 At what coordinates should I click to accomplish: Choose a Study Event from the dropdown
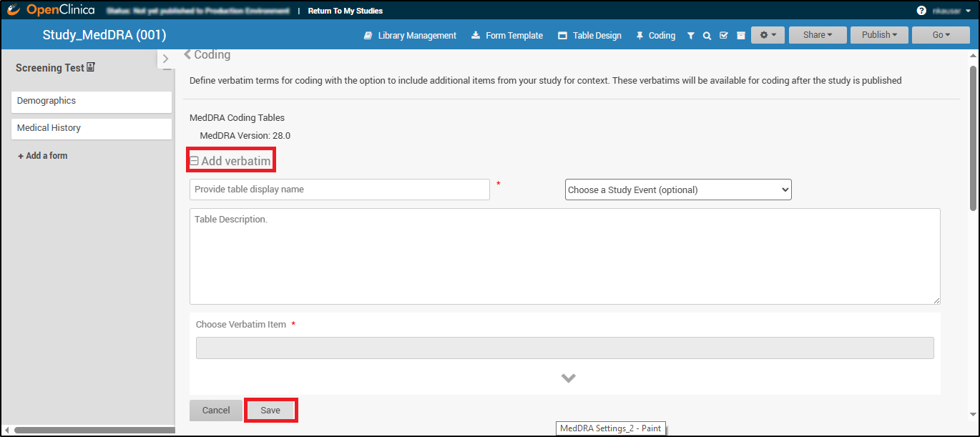(x=678, y=190)
